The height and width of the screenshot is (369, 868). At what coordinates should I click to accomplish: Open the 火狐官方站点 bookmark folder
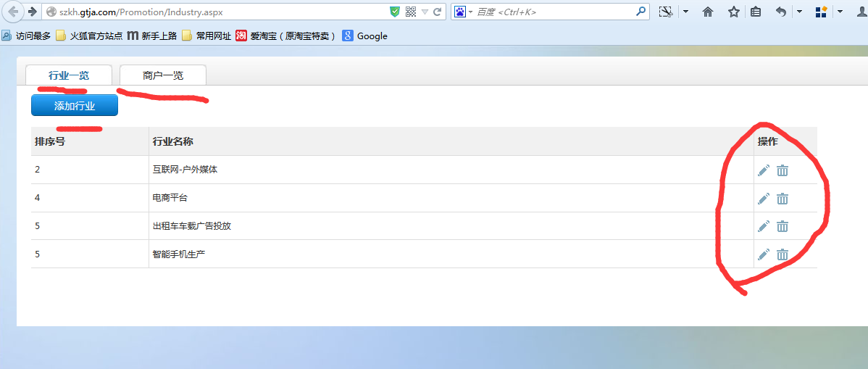point(88,36)
